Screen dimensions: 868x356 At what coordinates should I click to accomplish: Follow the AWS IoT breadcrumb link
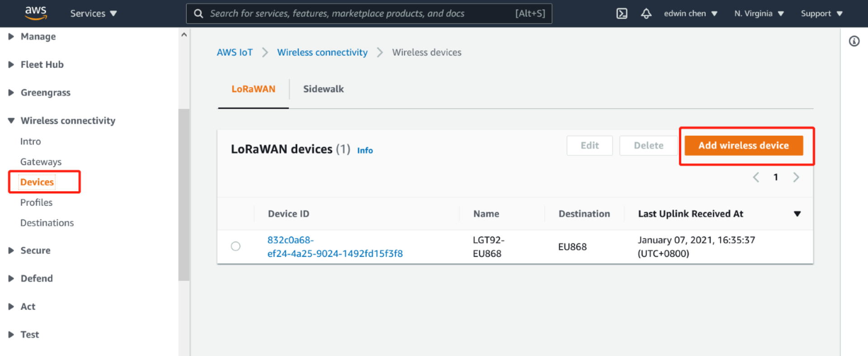tap(235, 52)
